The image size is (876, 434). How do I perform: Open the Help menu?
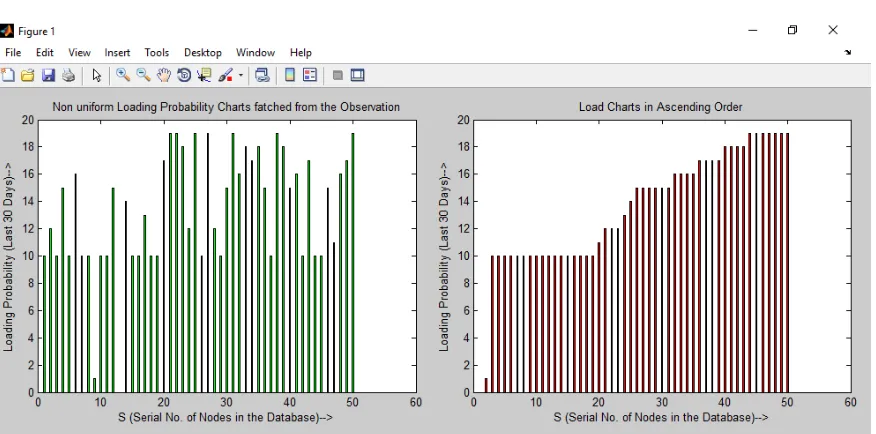(301, 53)
